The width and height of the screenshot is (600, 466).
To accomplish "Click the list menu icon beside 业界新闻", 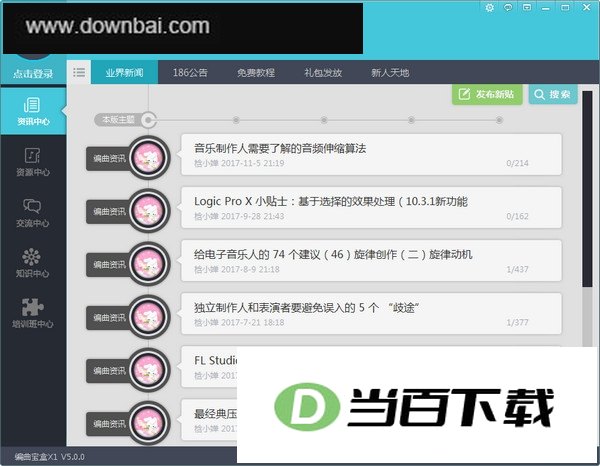I will (79, 72).
